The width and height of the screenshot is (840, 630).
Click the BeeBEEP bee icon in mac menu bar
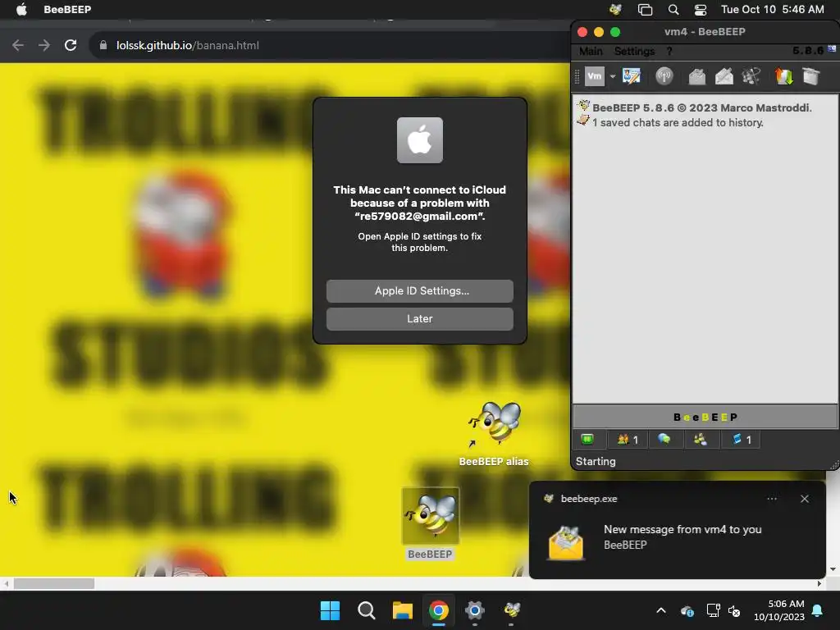[615, 9]
